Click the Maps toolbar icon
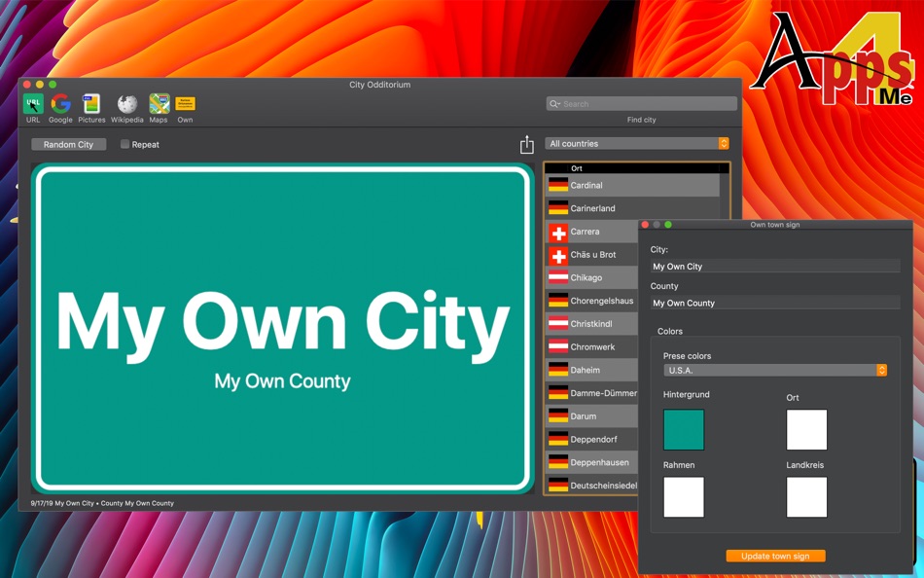 (x=159, y=104)
